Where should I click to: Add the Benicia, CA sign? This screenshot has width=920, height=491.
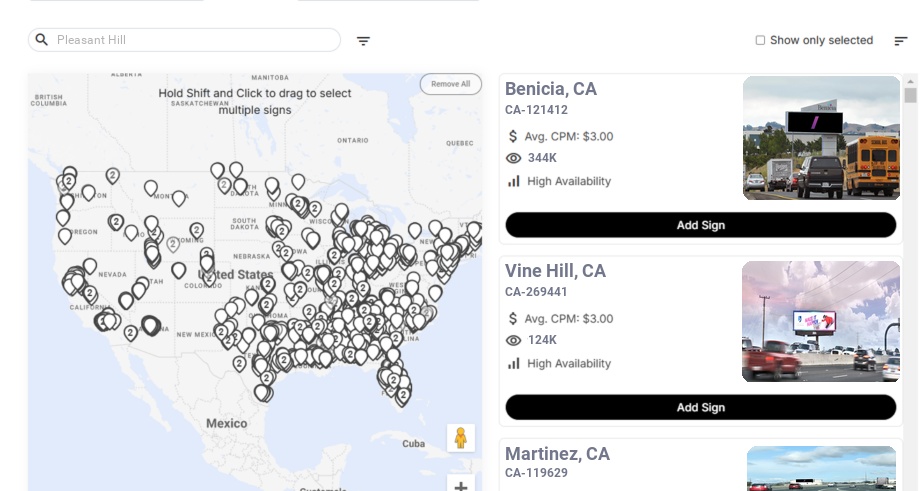[x=700, y=225]
